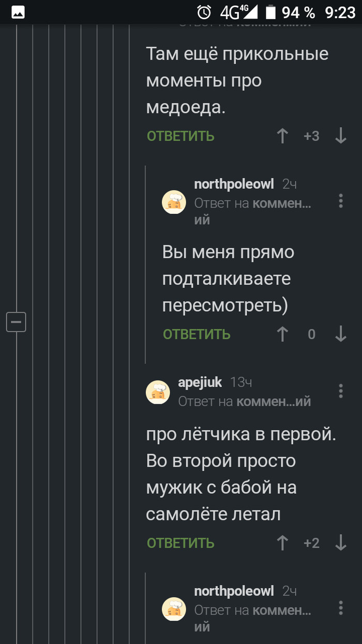Reply to apejiuk's comment
This screenshot has width=362, height=644.
coord(180,543)
